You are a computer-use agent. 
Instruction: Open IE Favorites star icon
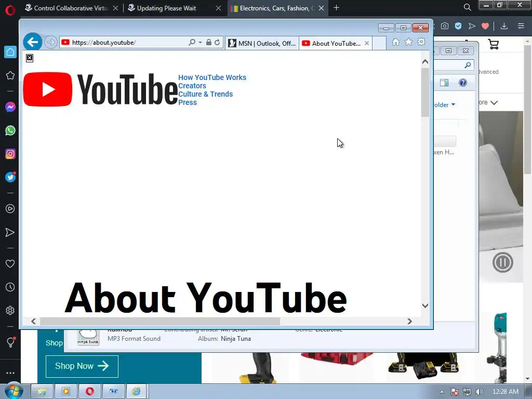(x=408, y=42)
